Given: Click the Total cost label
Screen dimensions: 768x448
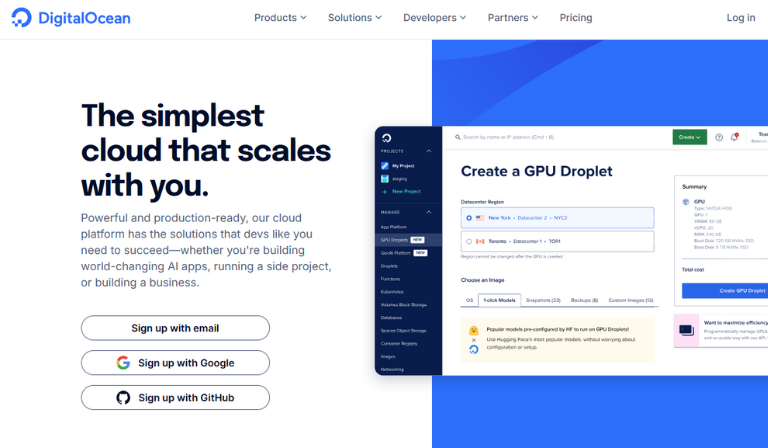Looking at the screenshot, I should tap(693, 270).
